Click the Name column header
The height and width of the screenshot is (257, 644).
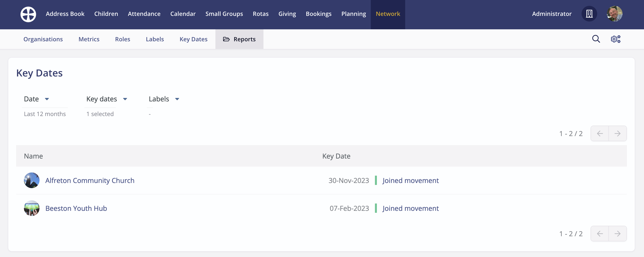point(33,156)
